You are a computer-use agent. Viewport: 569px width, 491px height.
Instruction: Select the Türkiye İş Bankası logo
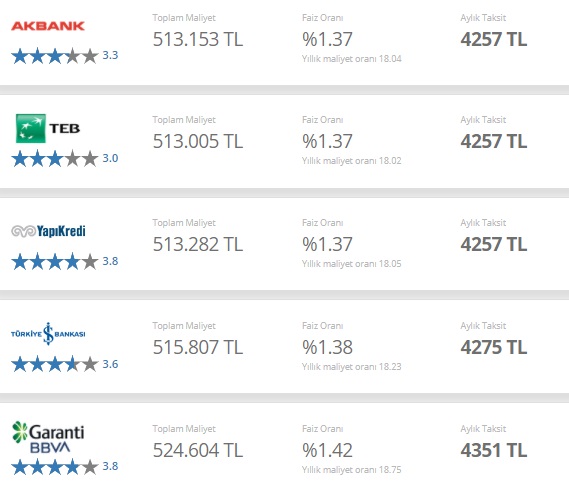point(48,334)
